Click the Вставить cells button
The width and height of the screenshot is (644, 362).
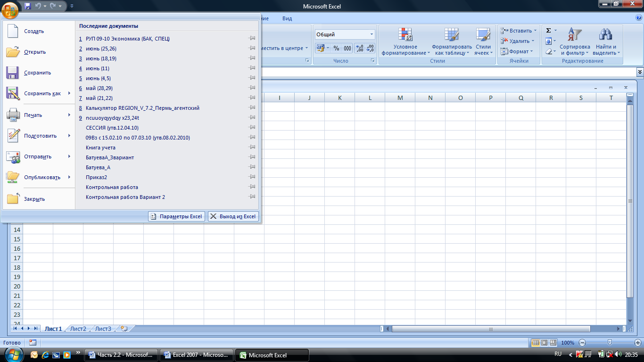518,31
